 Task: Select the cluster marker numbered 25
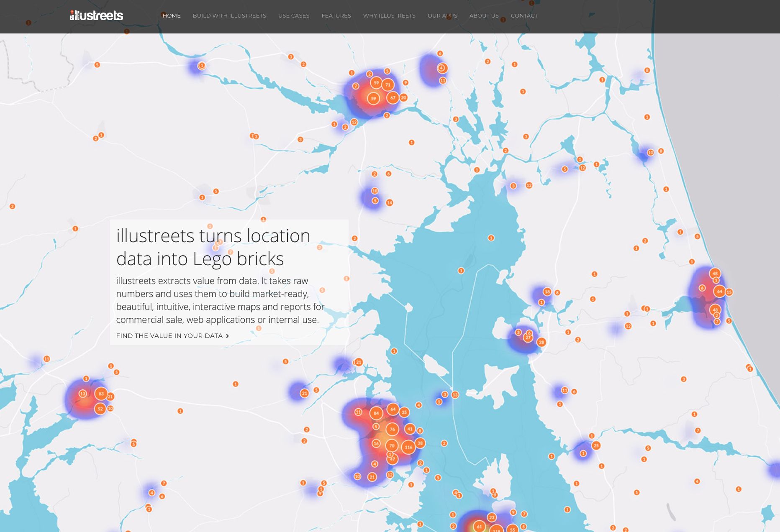[x=596, y=445]
